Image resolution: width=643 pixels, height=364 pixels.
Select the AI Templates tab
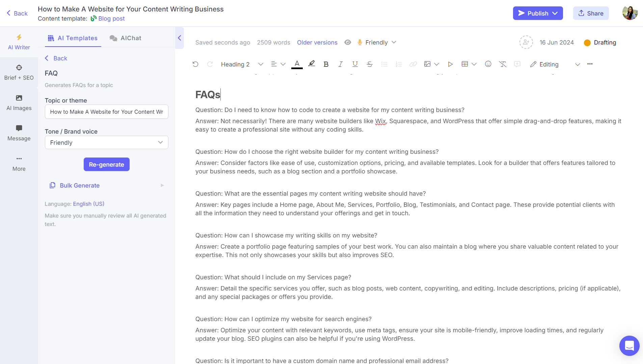click(x=73, y=38)
